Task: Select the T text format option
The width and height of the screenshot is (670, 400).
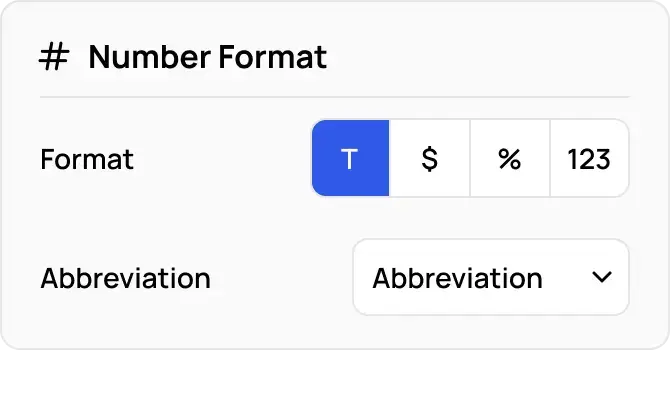Action: click(x=350, y=159)
